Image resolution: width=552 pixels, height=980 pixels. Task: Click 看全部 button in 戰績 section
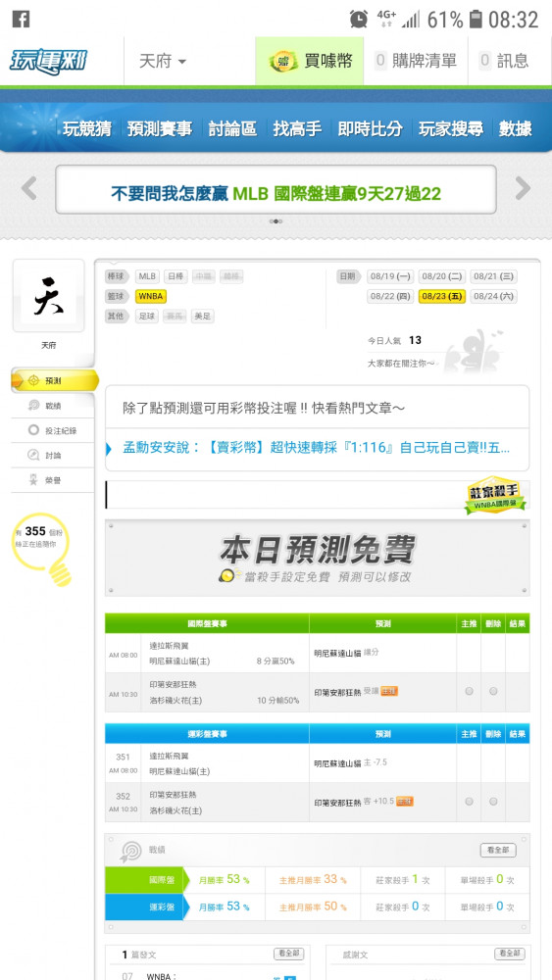[x=498, y=850]
